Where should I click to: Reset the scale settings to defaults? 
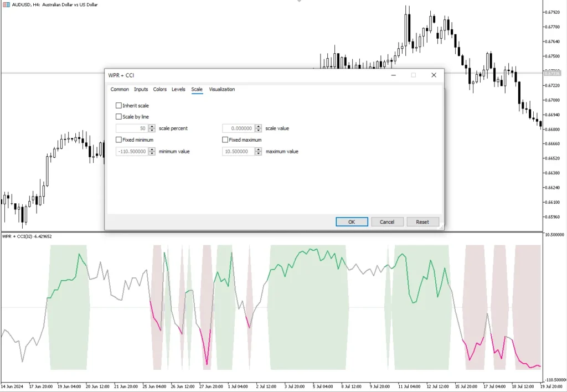point(422,222)
